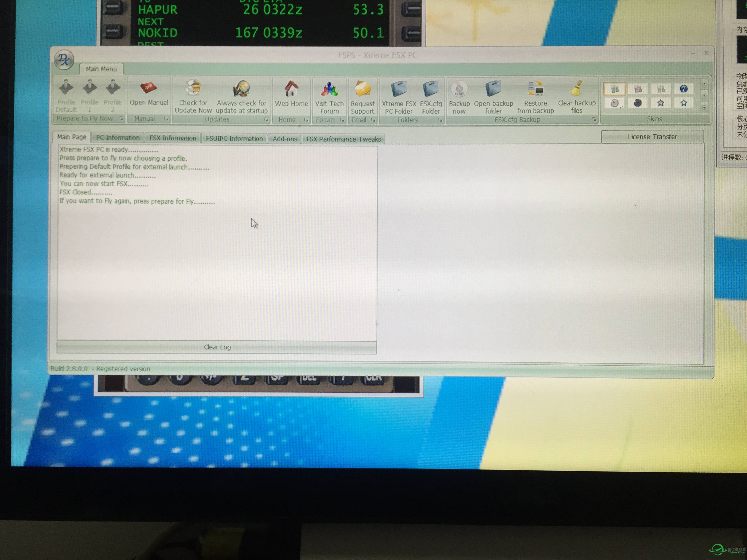Expand the Forum group launcher
The height and width of the screenshot is (560, 747).
click(342, 120)
